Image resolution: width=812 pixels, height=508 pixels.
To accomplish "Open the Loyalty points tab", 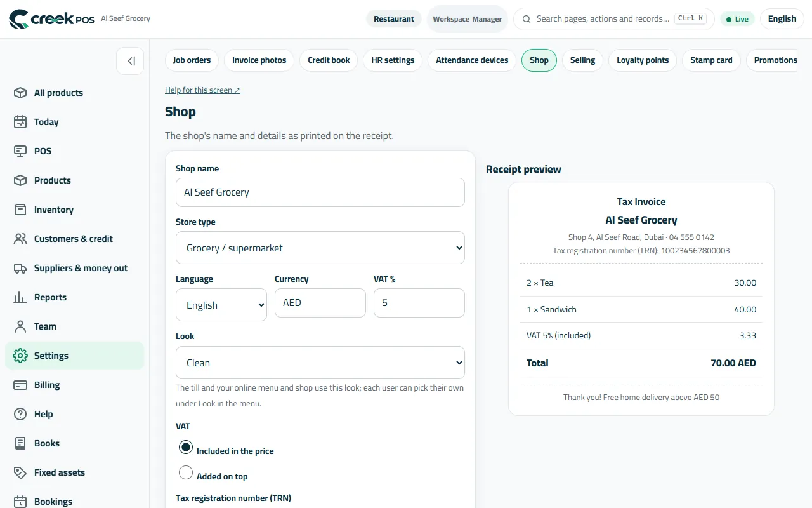I will (x=643, y=60).
